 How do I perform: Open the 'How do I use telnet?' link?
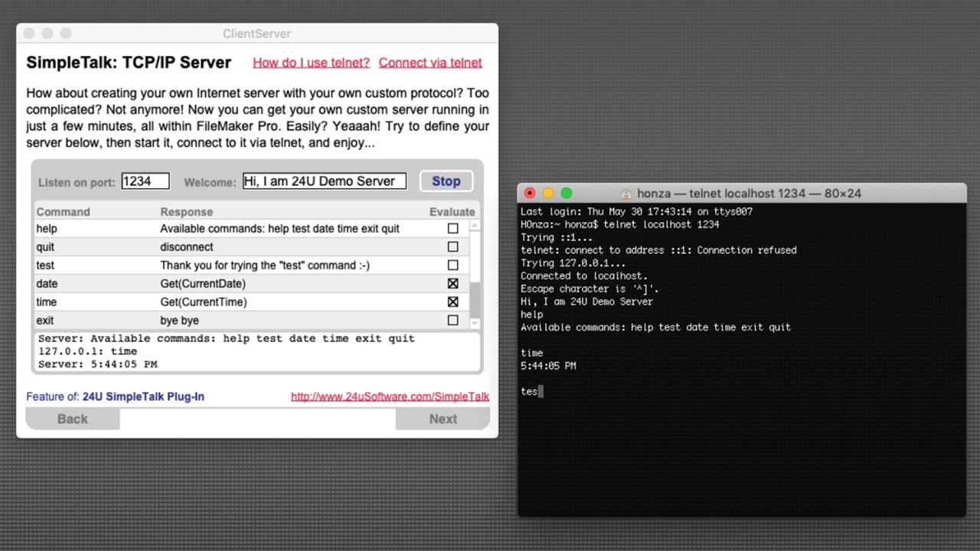(311, 63)
